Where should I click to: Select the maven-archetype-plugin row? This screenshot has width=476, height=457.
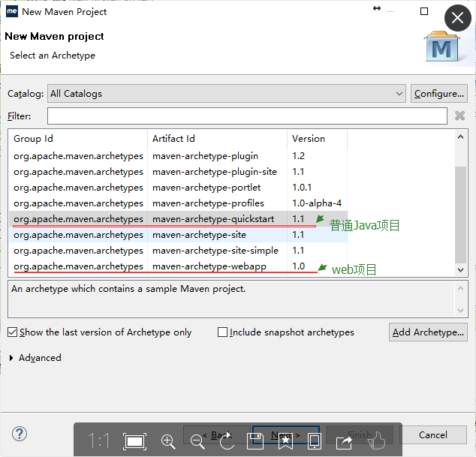click(178, 156)
